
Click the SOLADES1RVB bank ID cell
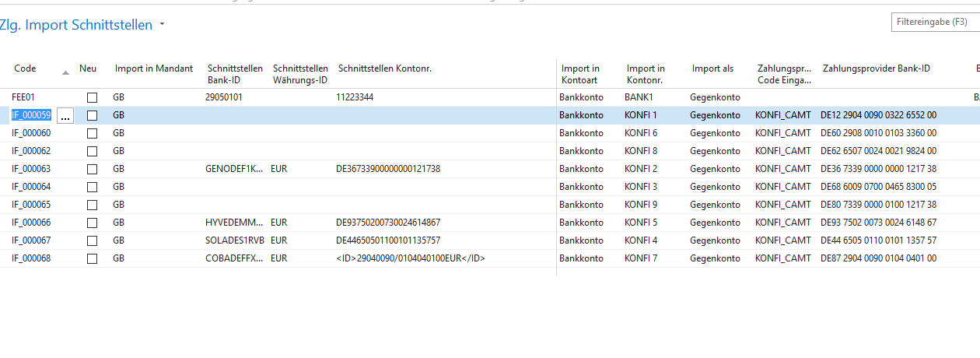click(x=235, y=240)
